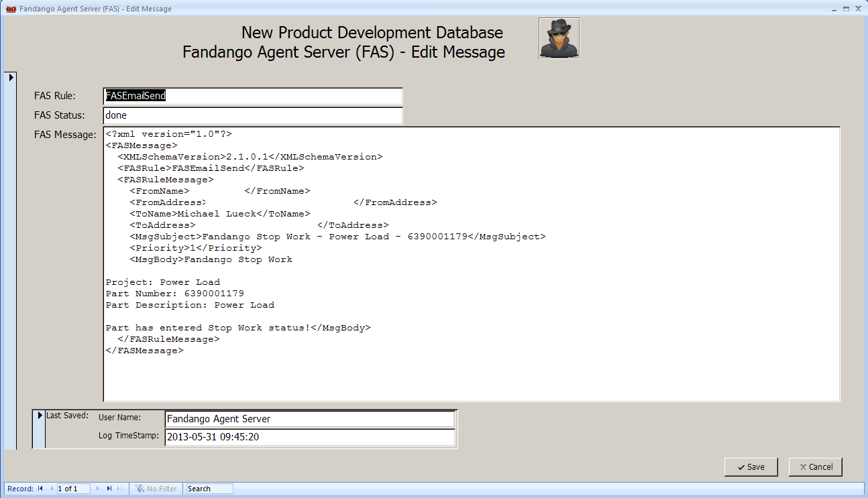This screenshot has height=498, width=868.
Task: Restore the Edit Message window size
Action: pos(847,9)
